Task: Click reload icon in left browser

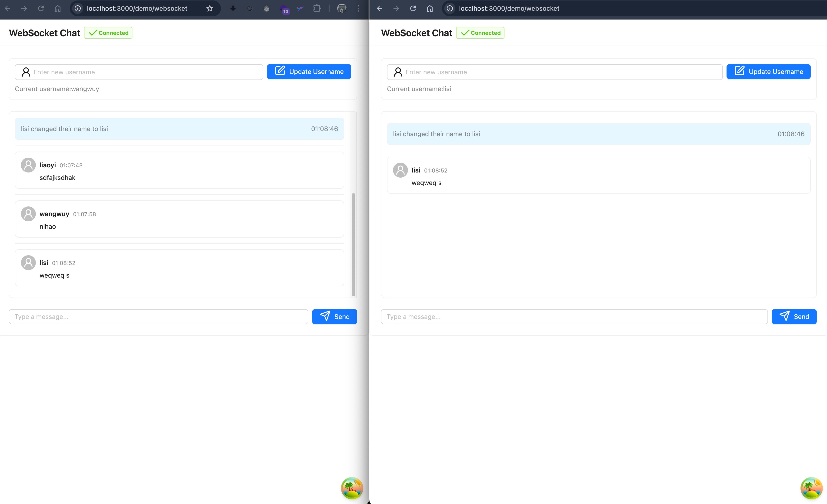Action: coord(41,8)
